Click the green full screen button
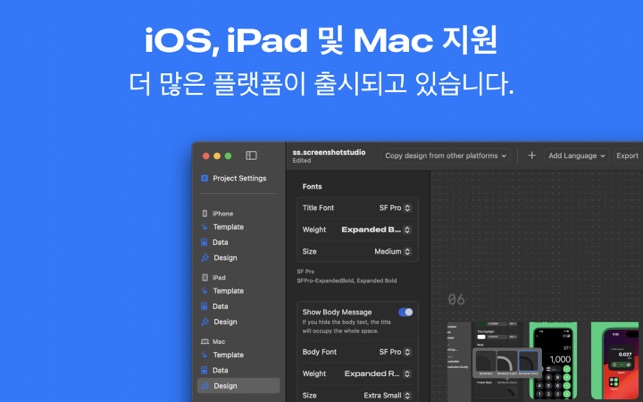The image size is (643, 402). (x=228, y=155)
